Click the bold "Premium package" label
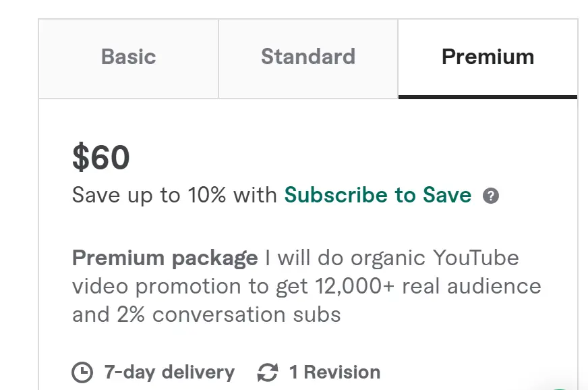Viewport: 588px width, 390px height. coord(165,258)
